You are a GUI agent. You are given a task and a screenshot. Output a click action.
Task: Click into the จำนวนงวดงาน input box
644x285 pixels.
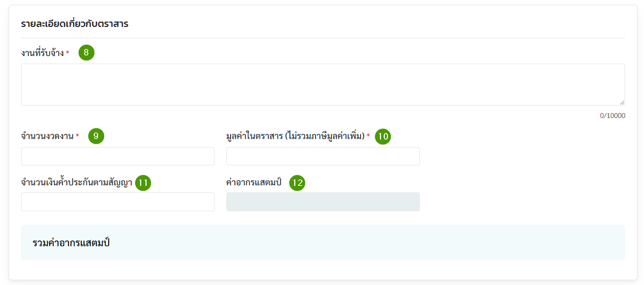[x=117, y=156]
